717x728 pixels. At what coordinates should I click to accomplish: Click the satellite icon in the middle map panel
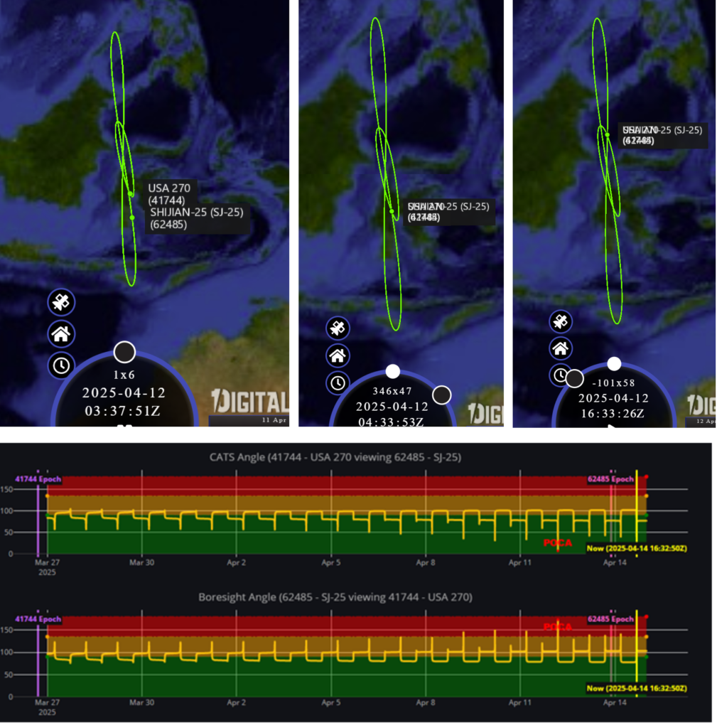[x=338, y=328]
